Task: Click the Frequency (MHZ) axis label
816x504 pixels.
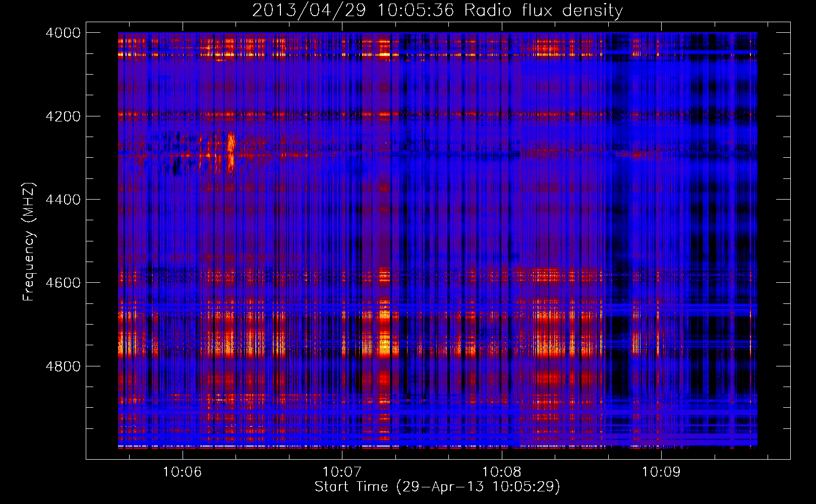Action: [29, 242]
